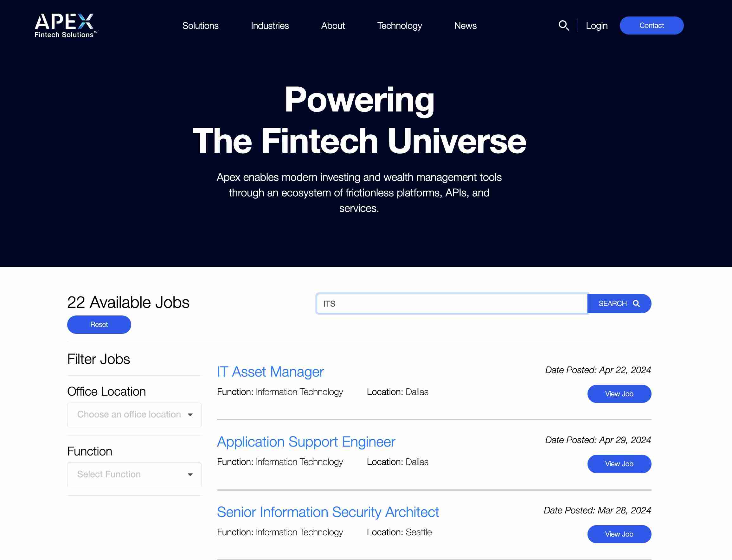Click View Job for Application Support Engineer
Screen dimensions: 732x560
619,463
